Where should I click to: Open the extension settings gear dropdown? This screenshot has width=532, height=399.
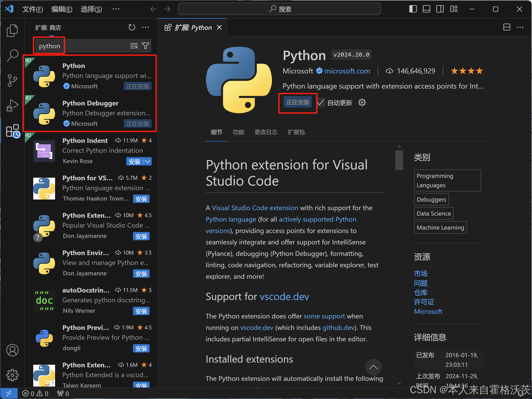coord(362,103)
